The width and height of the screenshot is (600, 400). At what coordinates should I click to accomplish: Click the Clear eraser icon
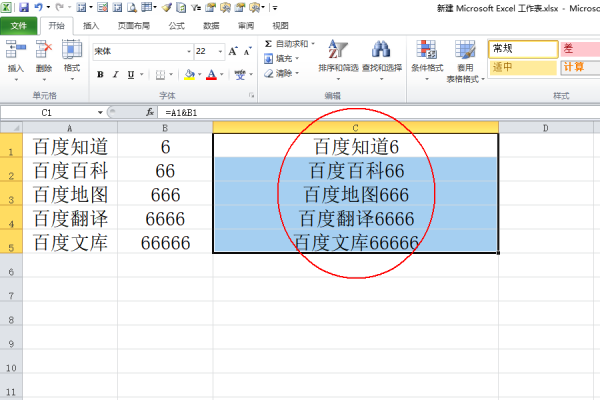click(269, 73)
